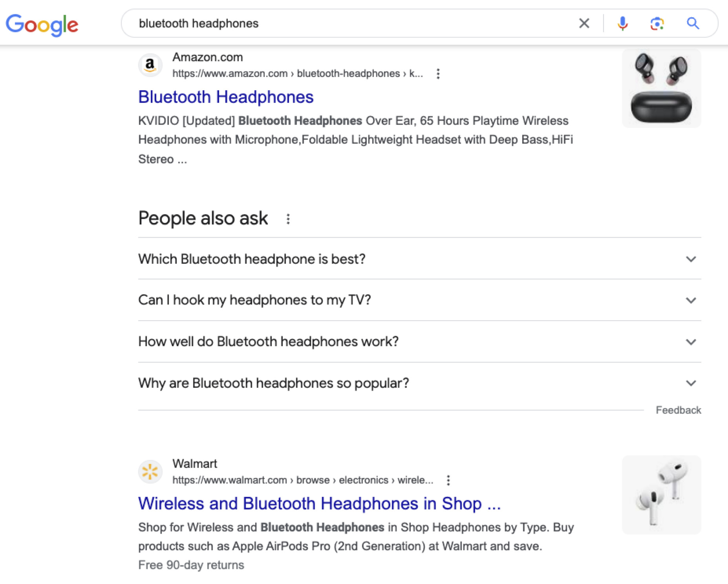Click the Amazon favicon

[x=150, y=65]
